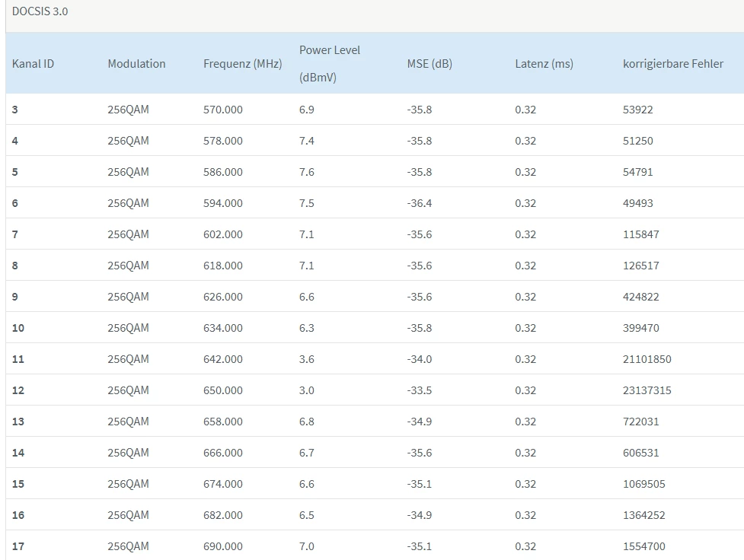The image size is (744, 560).
Task: Click Kanal ID 7 cell
Action: [x=15, y=234]
